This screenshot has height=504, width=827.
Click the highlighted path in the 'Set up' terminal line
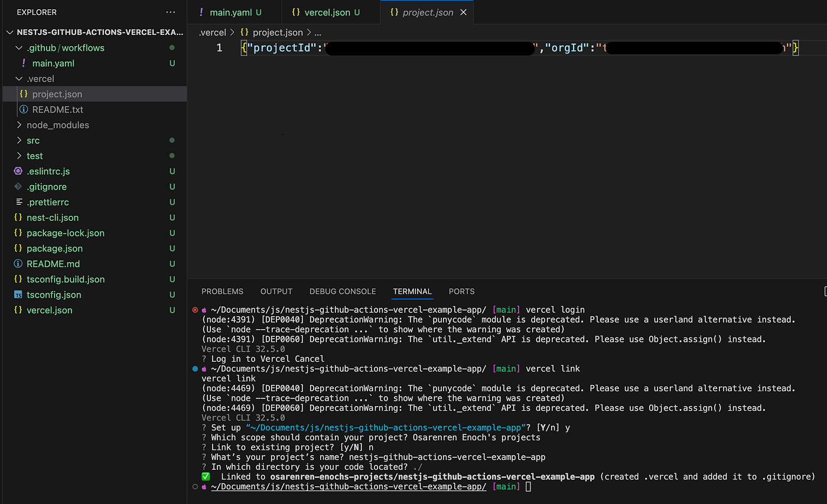386,428
